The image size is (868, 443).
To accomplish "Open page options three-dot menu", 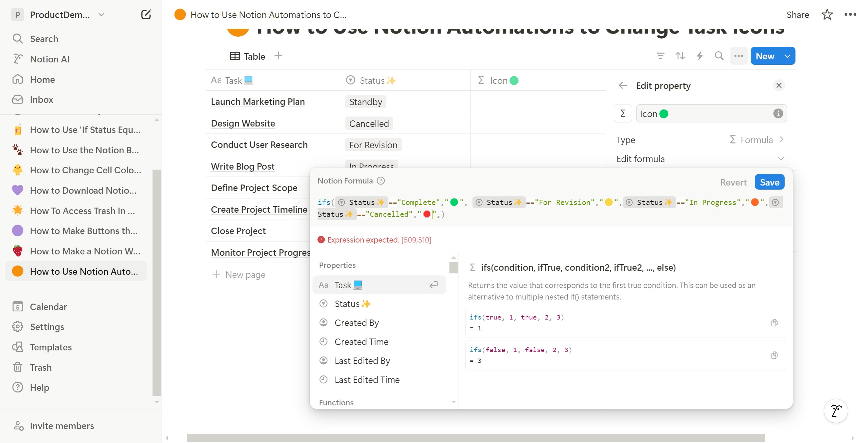I will pyautogui.click(x=850, y=15).
